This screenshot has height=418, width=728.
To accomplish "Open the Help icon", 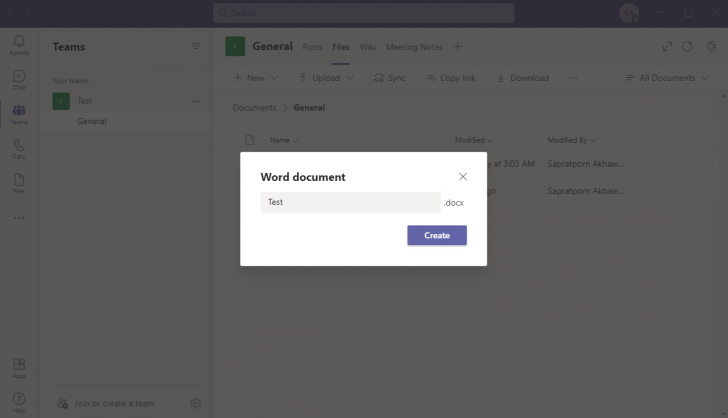I will (19, 403).
